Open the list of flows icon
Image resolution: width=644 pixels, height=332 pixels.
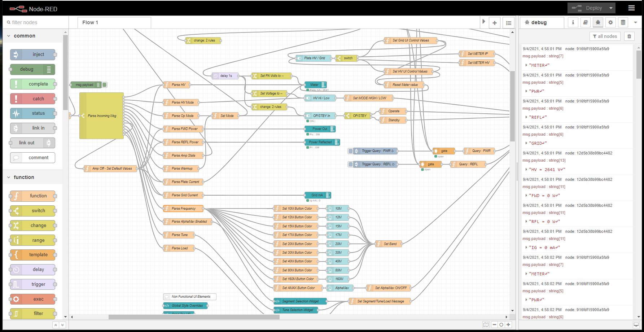pos(508,23)
